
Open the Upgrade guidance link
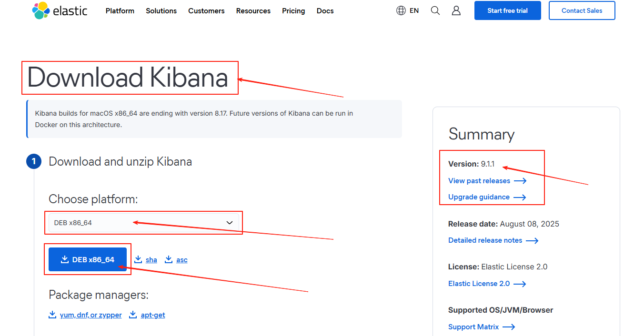click(479, 197)
